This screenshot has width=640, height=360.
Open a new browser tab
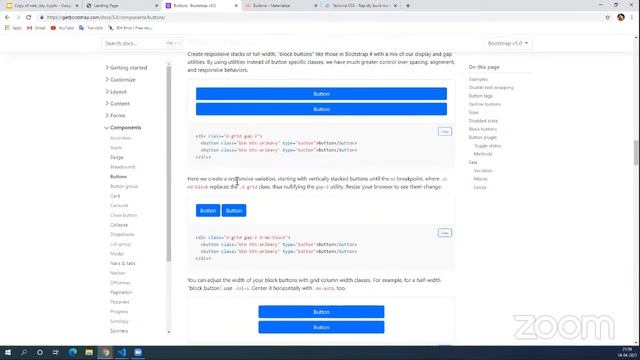pyautogui.click(x=408, y=6)
